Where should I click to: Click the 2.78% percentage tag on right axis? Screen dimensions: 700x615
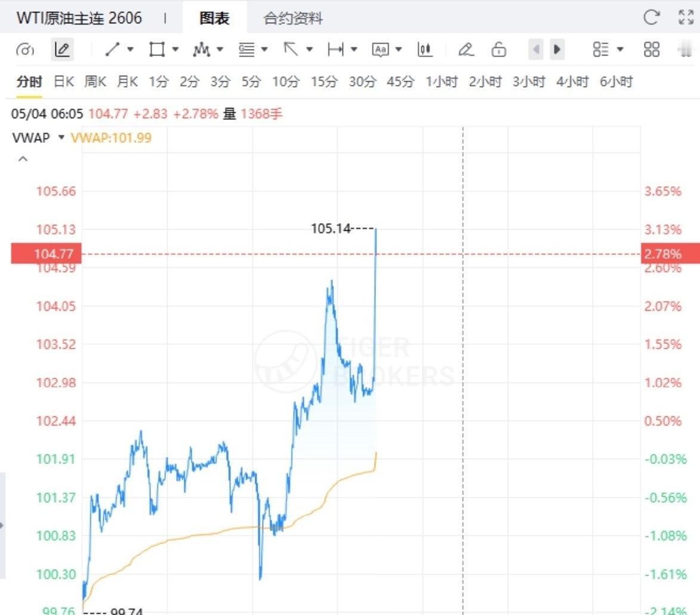670,254
